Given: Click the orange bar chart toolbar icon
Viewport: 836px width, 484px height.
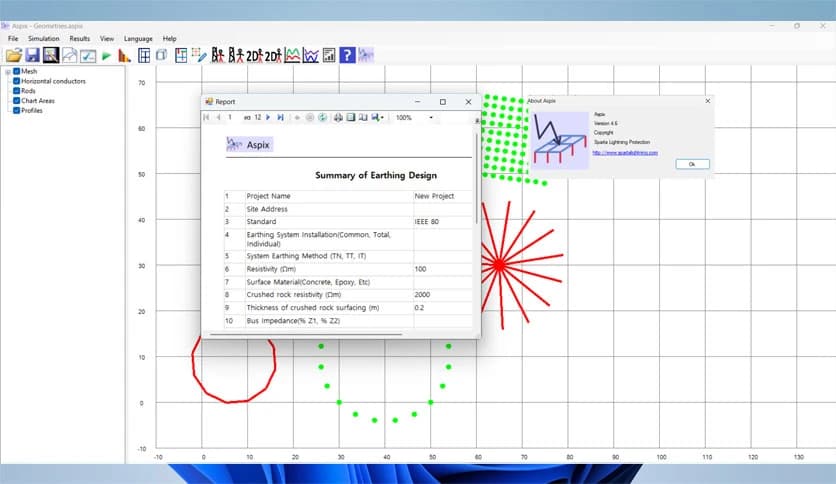Looking at the screenshot, I should (124, 55).
